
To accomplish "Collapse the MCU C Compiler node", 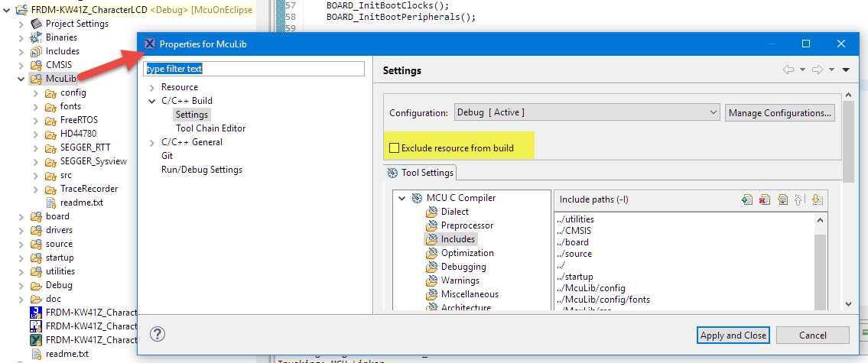I will [401, 198].
